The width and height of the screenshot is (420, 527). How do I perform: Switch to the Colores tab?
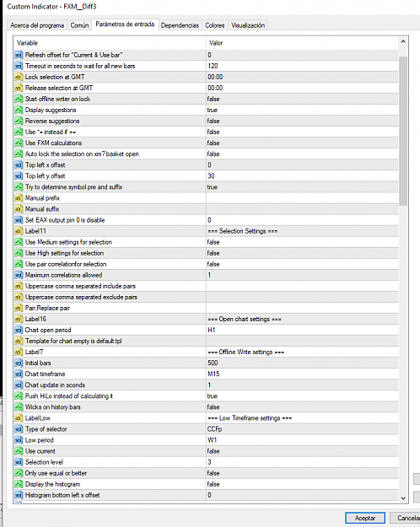tap(215, 25)
